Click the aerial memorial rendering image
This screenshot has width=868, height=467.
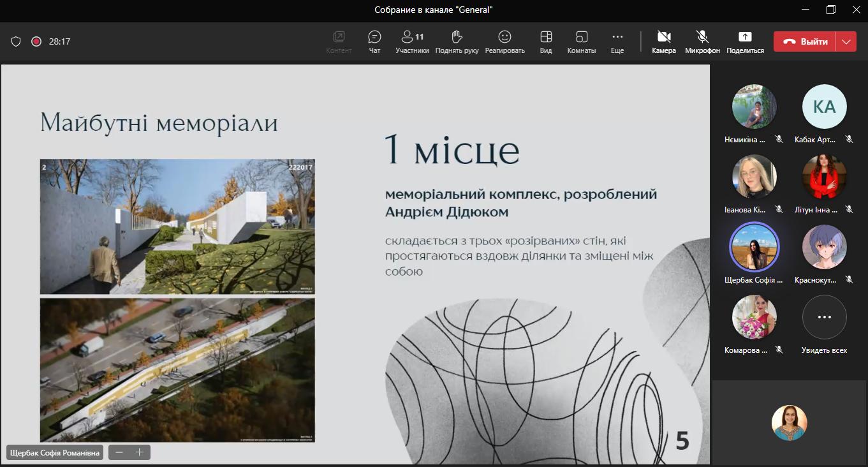pyautogui.click(x=177, y=370)
